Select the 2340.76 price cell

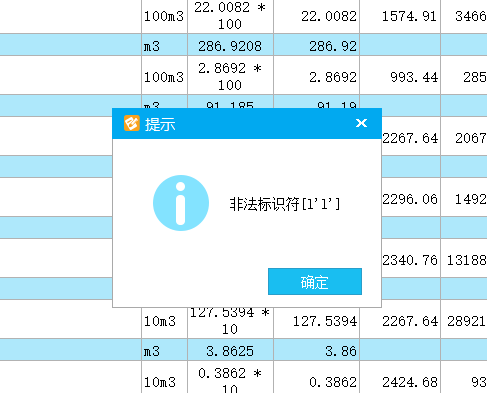point(411,258)
